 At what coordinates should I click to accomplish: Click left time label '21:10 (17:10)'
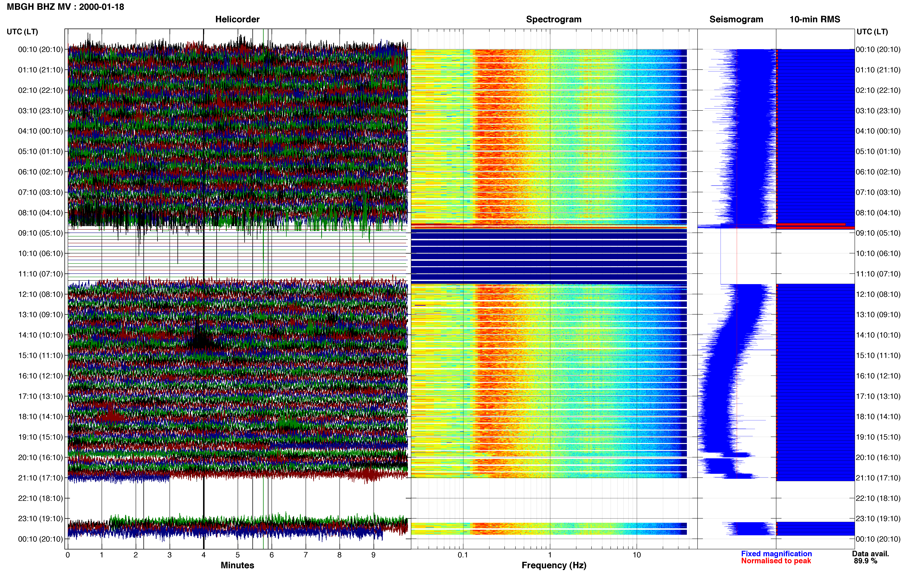coord(41,478)
